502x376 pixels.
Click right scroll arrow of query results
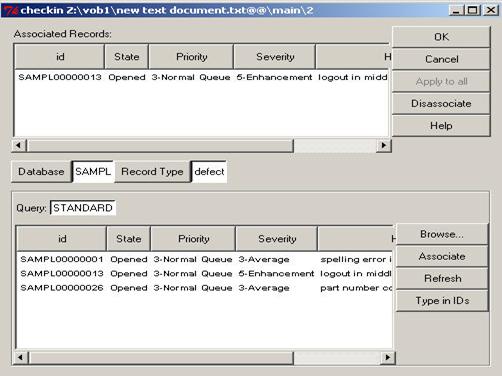(387, 357)
